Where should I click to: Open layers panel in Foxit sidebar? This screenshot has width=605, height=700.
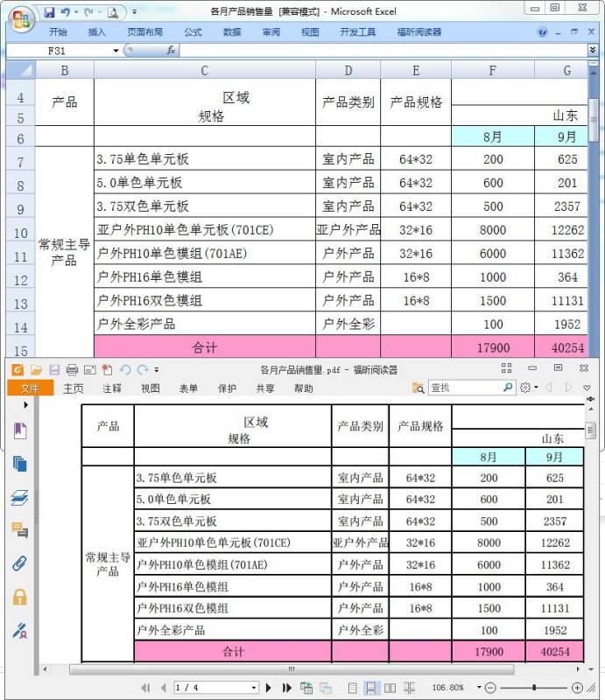pyautogui.click(x=19, y=497)
